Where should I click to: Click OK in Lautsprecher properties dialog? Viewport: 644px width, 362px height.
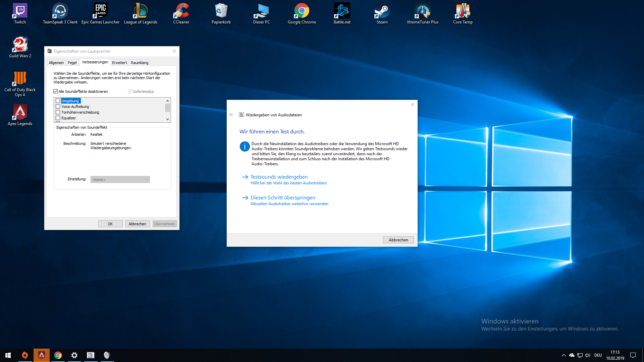(110, 224)
